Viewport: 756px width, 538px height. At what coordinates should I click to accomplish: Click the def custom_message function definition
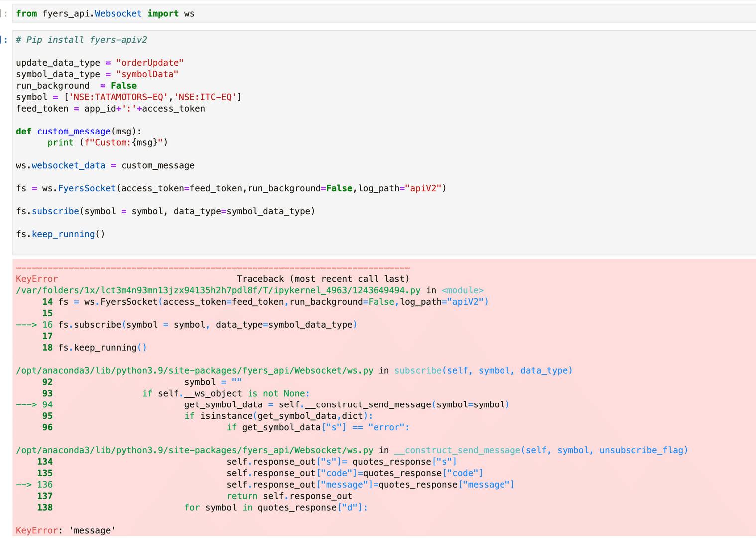(79, 132)
